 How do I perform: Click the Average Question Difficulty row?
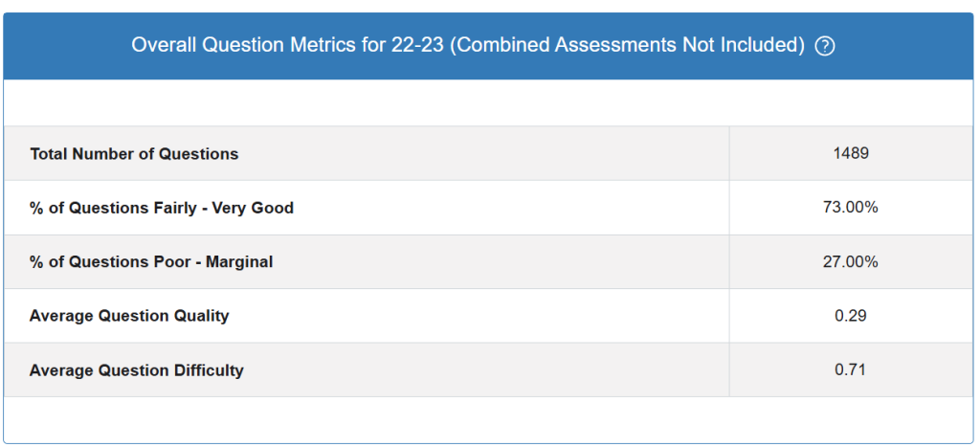click(x=488, y=369)
